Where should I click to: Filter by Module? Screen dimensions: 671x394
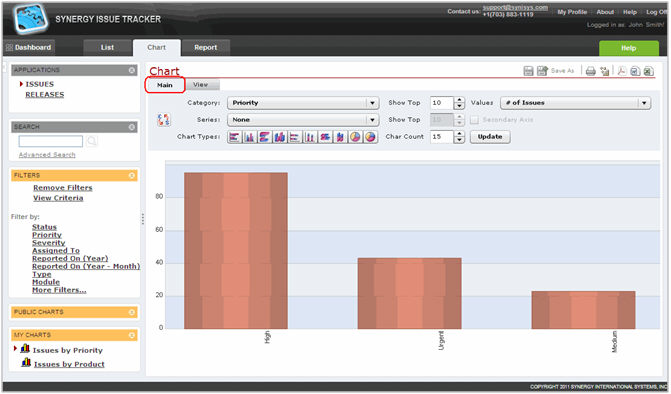coord(46,282)
